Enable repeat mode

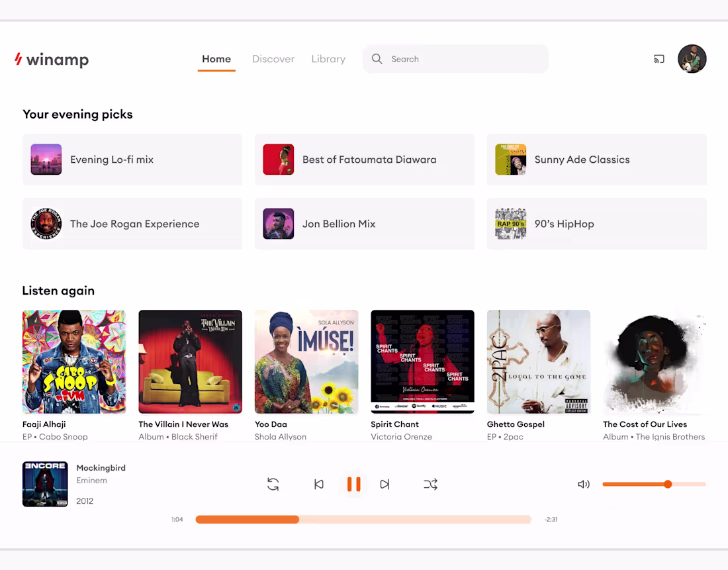[x=273, y=484]
